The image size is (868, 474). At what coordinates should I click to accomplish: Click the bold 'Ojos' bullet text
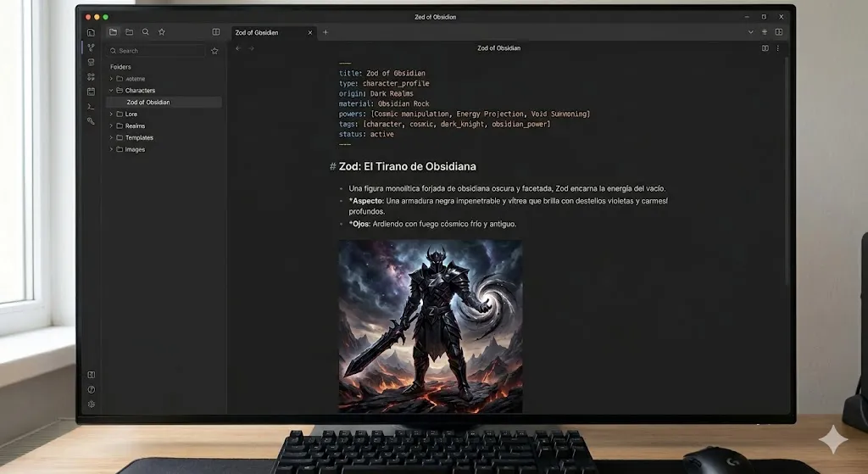[361, 224]
